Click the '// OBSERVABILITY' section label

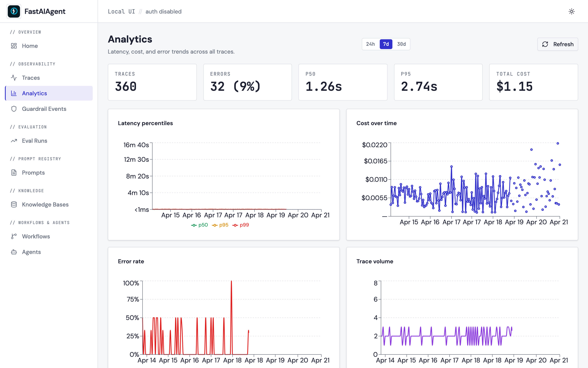pyautogui.click(x=33, y=64)
